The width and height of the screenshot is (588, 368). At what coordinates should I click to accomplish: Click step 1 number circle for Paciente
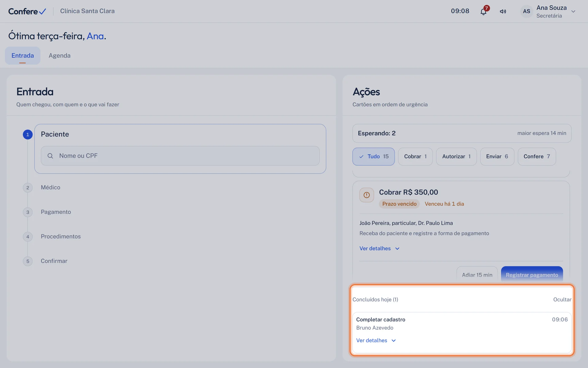[x=28, y=134]
